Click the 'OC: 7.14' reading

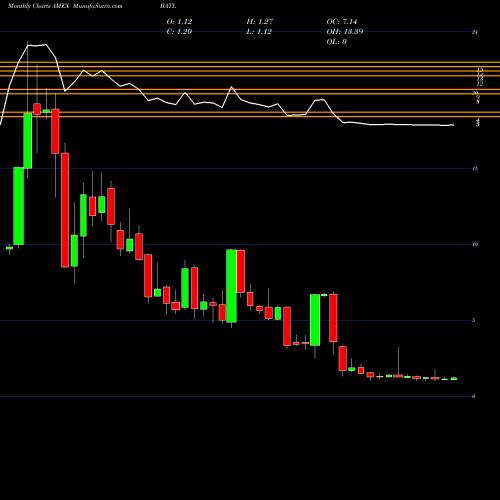point(342,22)
